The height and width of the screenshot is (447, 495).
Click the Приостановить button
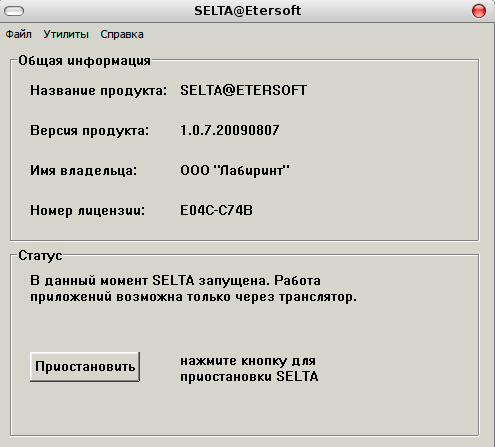click(x=85, y=367)
